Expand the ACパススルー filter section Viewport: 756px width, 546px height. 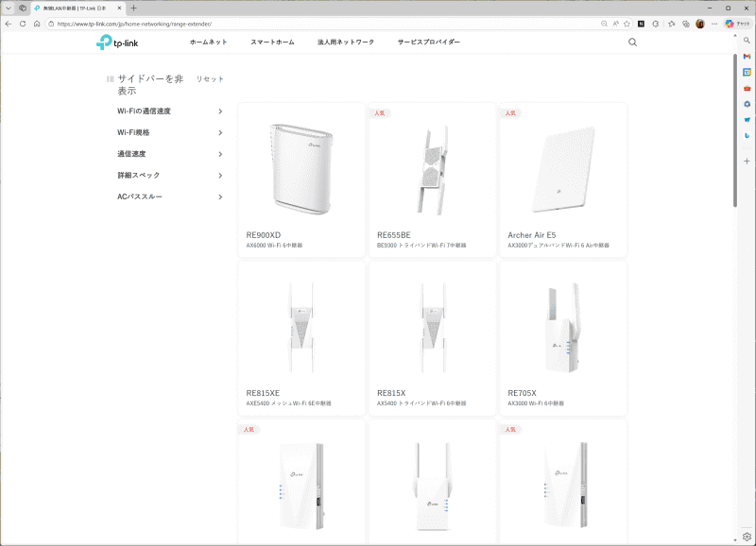(x=142, y=196)
